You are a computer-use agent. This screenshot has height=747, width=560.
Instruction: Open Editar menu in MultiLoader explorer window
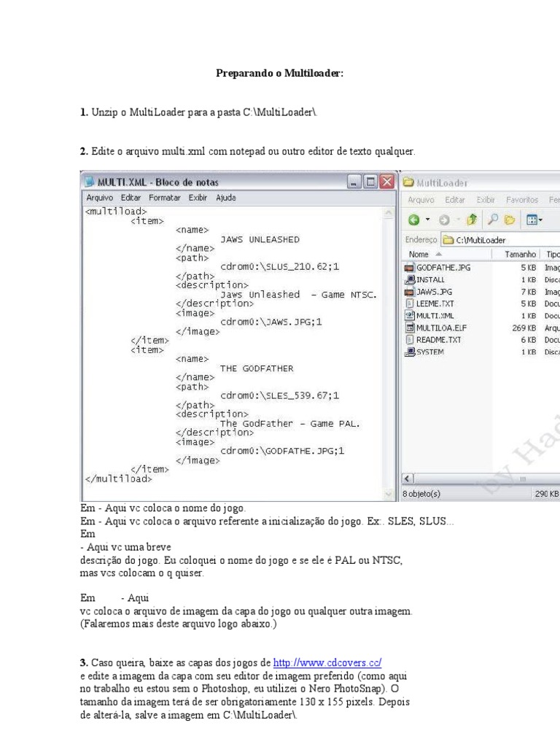pos(455,200)
